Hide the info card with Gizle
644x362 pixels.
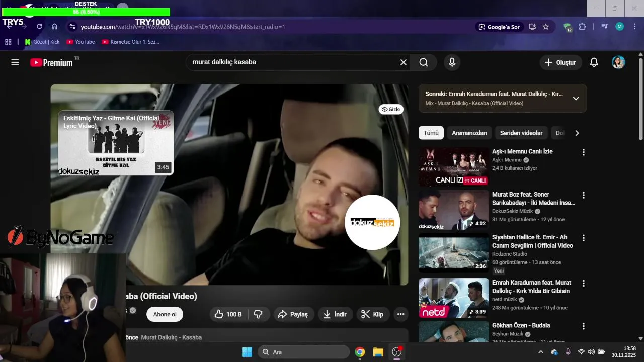pyautogui.click(x=391, y=109)
